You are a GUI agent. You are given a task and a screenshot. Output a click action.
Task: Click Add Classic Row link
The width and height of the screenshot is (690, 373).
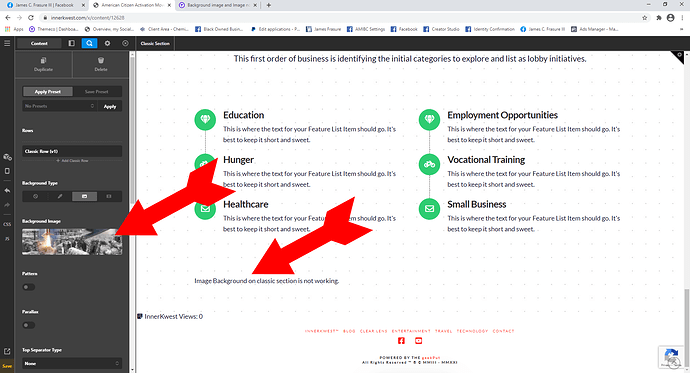(72, 161)
